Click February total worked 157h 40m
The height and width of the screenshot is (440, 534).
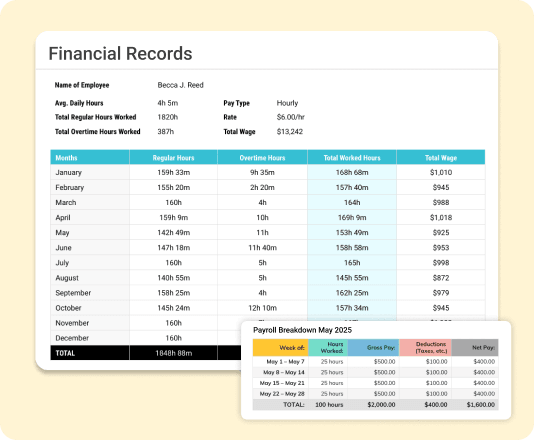[352, 187]
